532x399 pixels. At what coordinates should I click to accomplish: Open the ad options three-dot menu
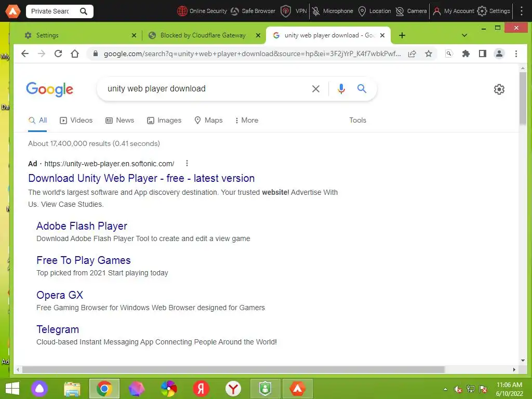point(187,164)
